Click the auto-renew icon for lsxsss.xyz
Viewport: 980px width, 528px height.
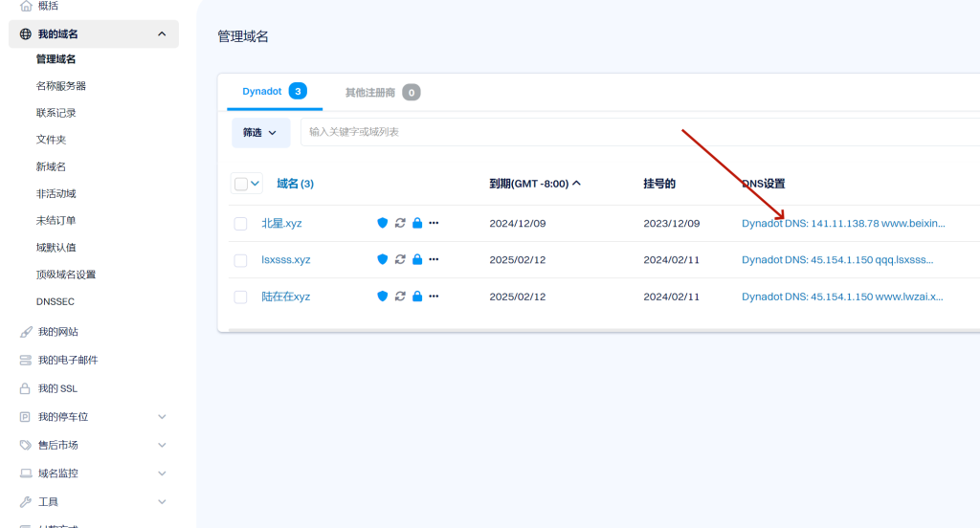400,259
